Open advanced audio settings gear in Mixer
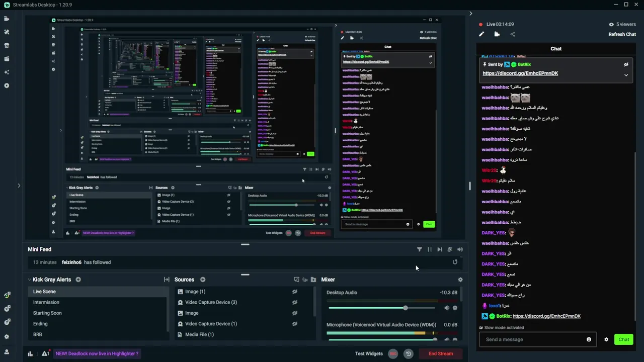Image resolution: width=644 pixels, height=362 pixels. click(x=460, y=280)
